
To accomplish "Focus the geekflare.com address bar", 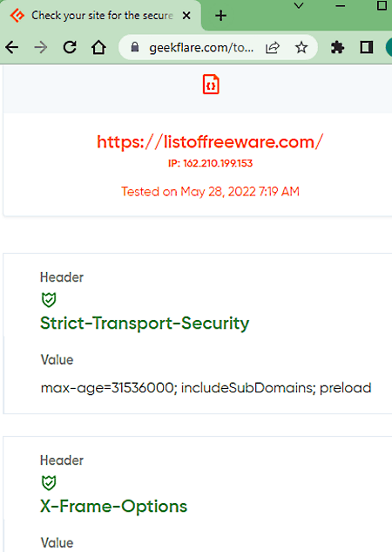I will pos(201,47).
